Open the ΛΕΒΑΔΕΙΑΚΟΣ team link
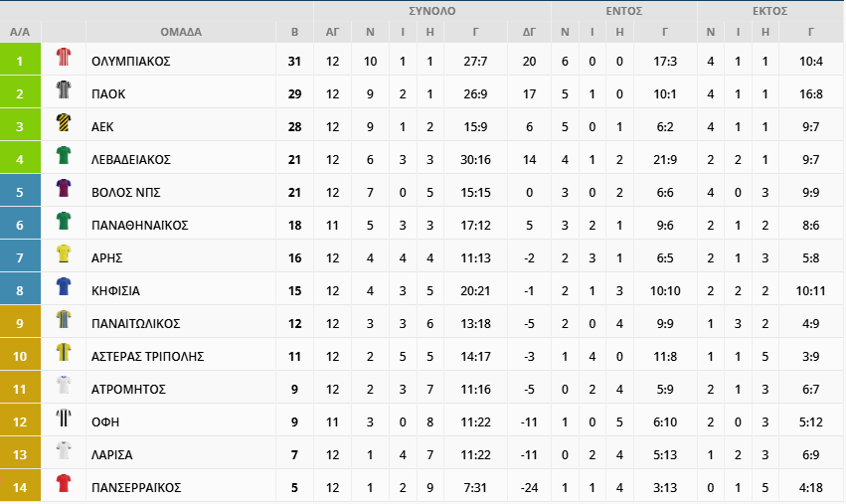 (131, 159)
